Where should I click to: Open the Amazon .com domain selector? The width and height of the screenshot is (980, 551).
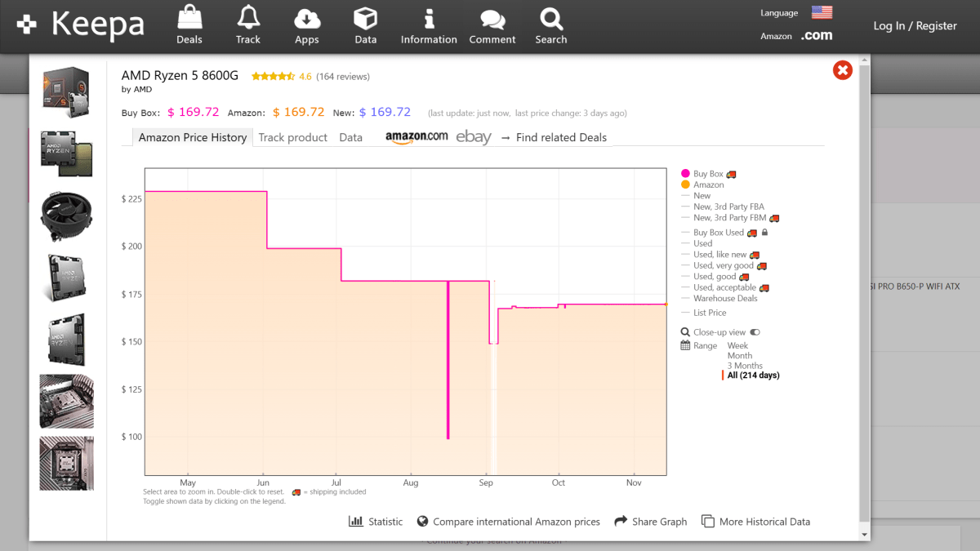(x=816, y=36)
